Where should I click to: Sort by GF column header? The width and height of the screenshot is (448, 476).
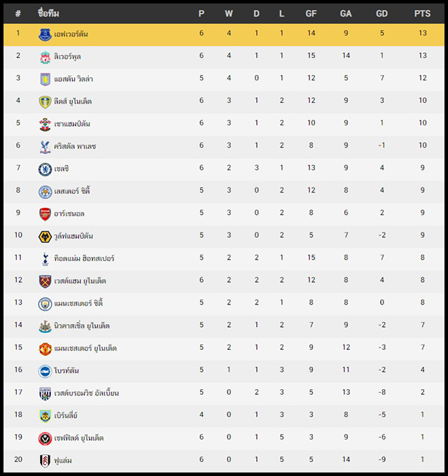[311, 13]
